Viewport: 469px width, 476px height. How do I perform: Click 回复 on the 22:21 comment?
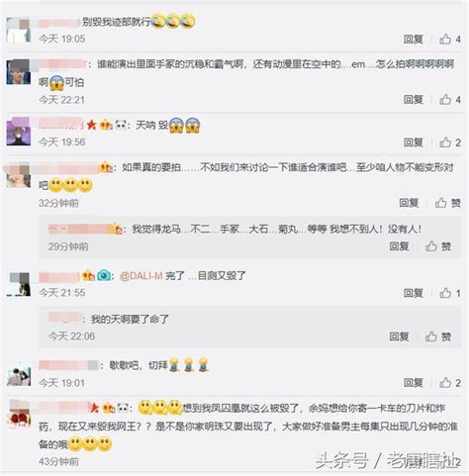tap(414, 99)
